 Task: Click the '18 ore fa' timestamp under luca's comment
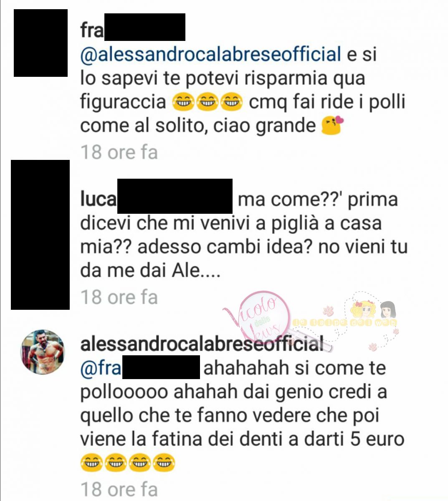point(119,297)
